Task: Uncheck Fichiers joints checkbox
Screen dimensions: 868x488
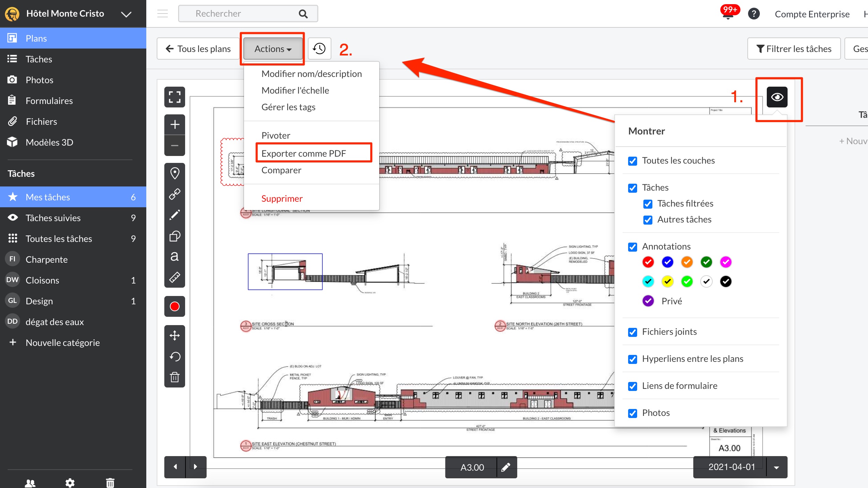Action: pyautogui.click(x=633, y=332)
